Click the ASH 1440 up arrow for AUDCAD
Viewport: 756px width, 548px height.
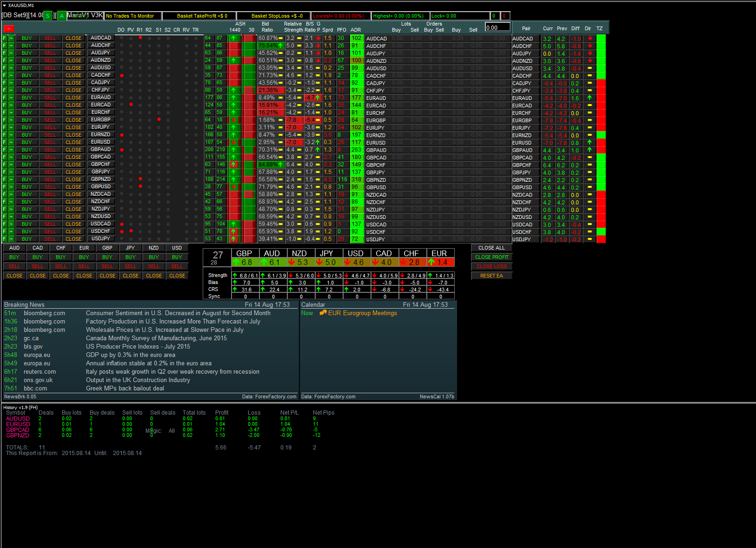click(233, 38)
